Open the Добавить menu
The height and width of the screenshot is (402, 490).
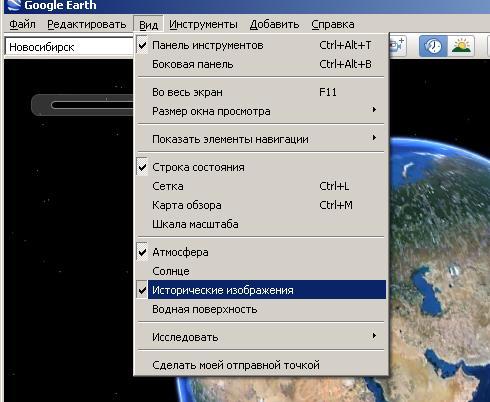[x=274, y=24]
